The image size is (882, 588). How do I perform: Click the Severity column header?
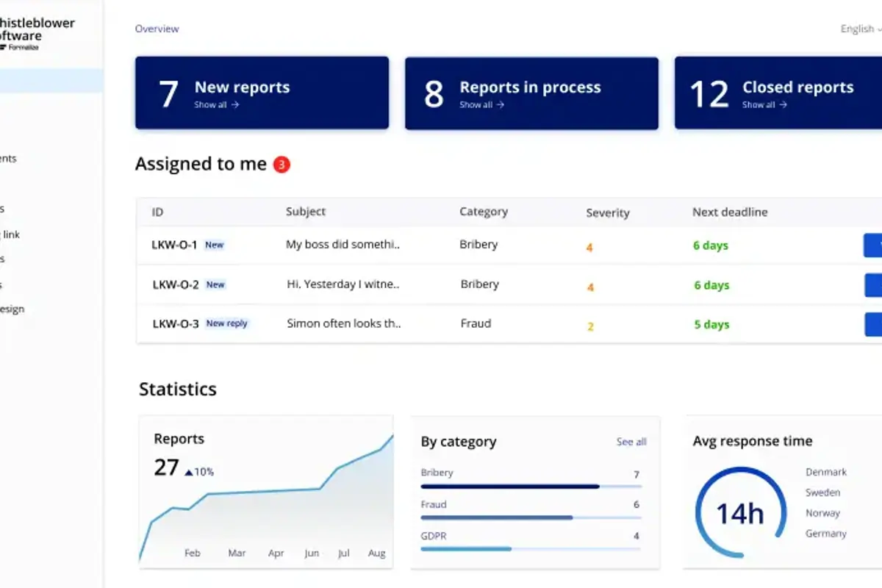click(607, 213)
